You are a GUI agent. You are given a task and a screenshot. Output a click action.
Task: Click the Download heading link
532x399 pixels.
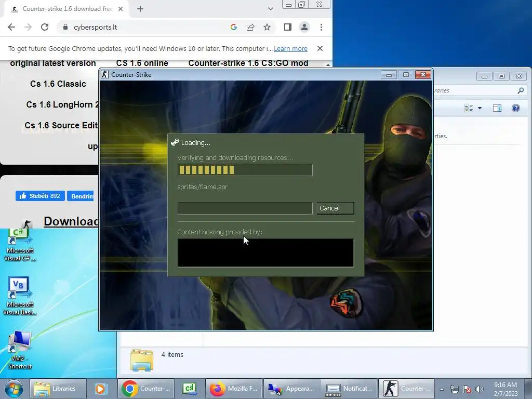(x=71, y=221)
